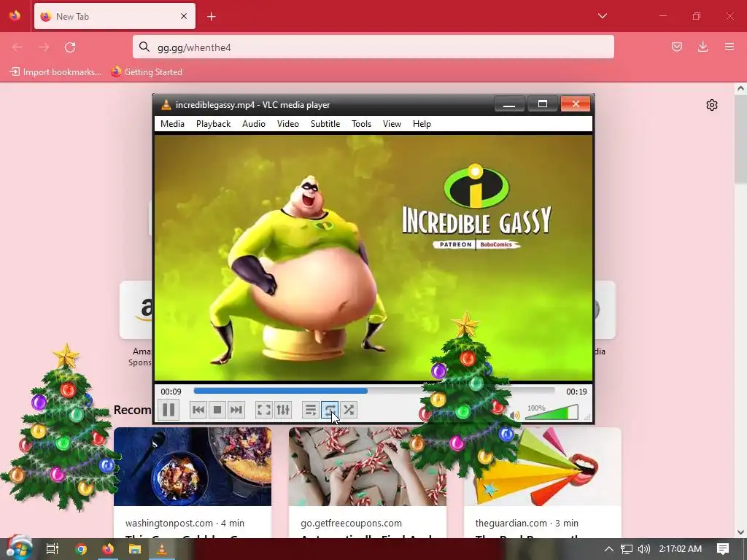
Task: Click Import bookmarks link
Action: [55, 72]
